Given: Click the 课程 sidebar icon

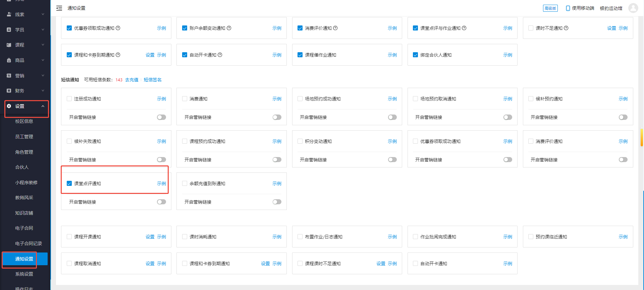Looking at the screenshot, I should click(x=9, y=45).
